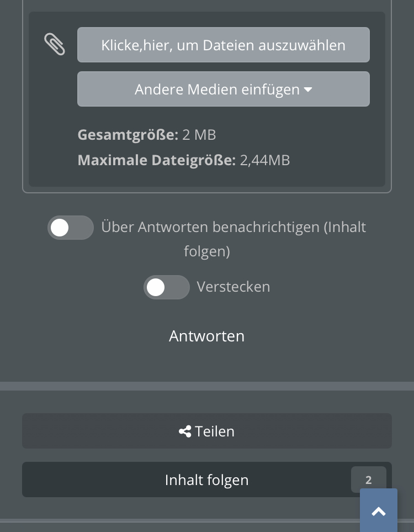Click the share icon beside Teilen
This screenshot has height=532, width=414.
coord(185,431)
